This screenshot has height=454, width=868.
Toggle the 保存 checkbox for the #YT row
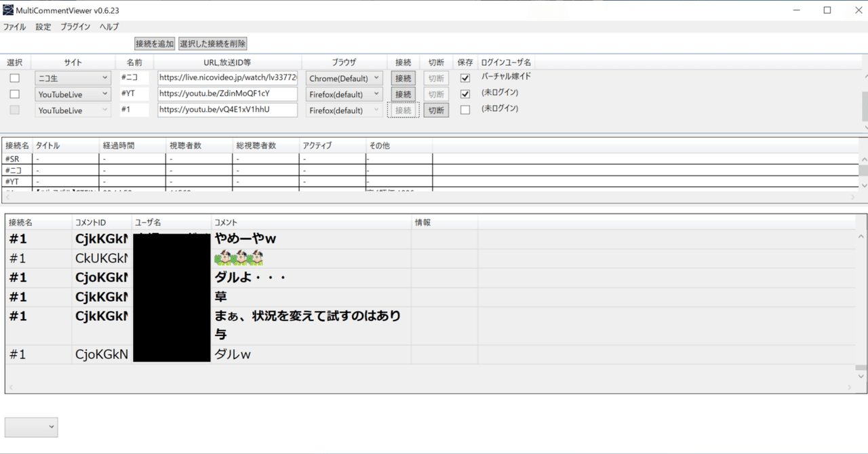[465, 94]
